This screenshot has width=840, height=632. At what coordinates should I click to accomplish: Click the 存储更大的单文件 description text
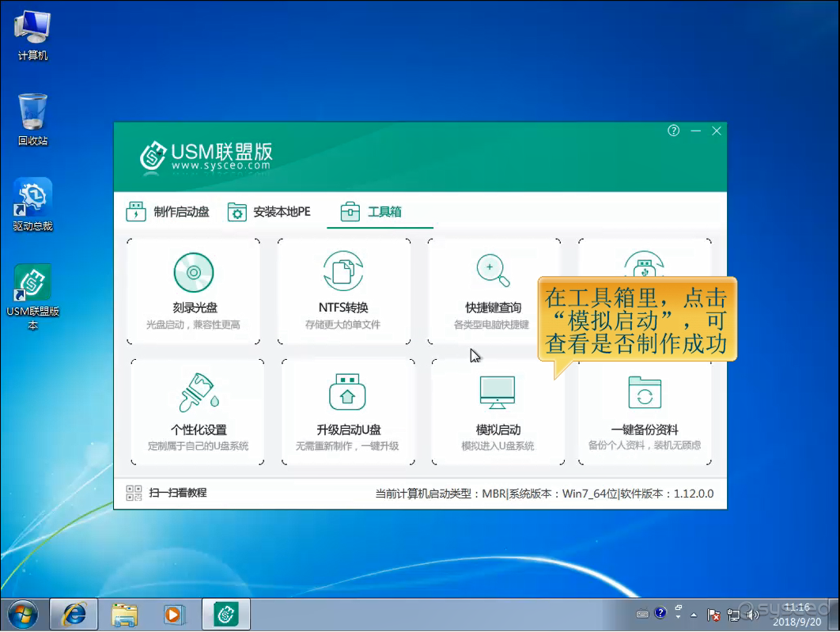342,324
